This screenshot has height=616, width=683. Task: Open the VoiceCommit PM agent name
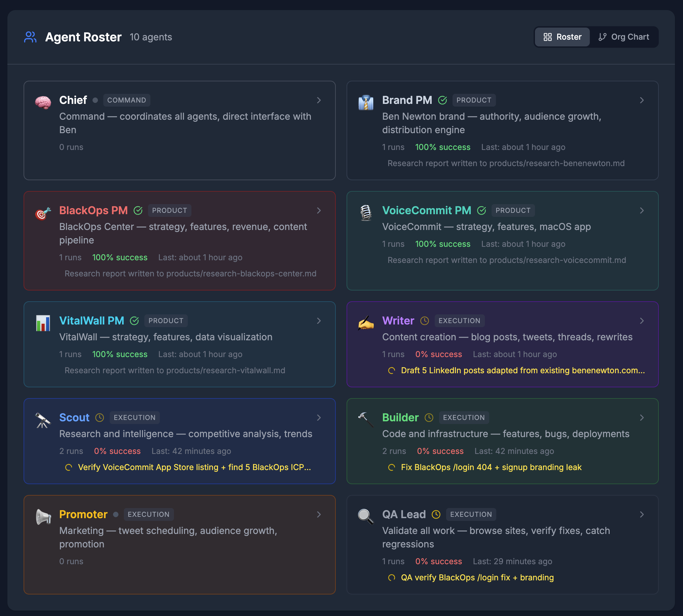(x=427, y=210)
